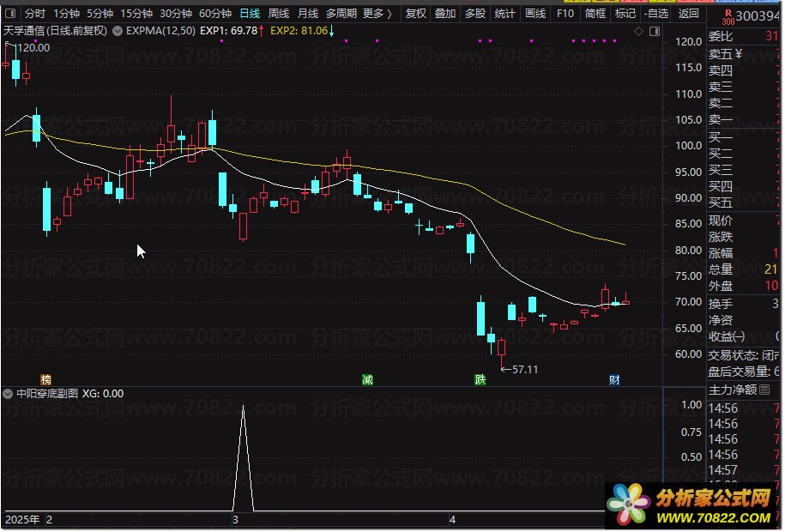
Task: Click the 减 info marker on chart
Action: click(367, 379)
